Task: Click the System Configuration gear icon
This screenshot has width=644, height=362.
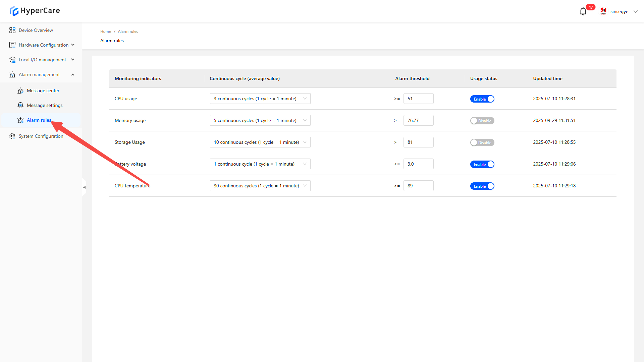Action: click(x=12, y=136)
